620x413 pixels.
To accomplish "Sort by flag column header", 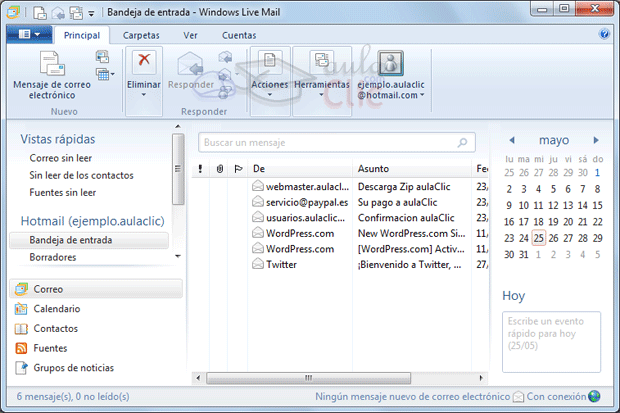I will point(238,169).
